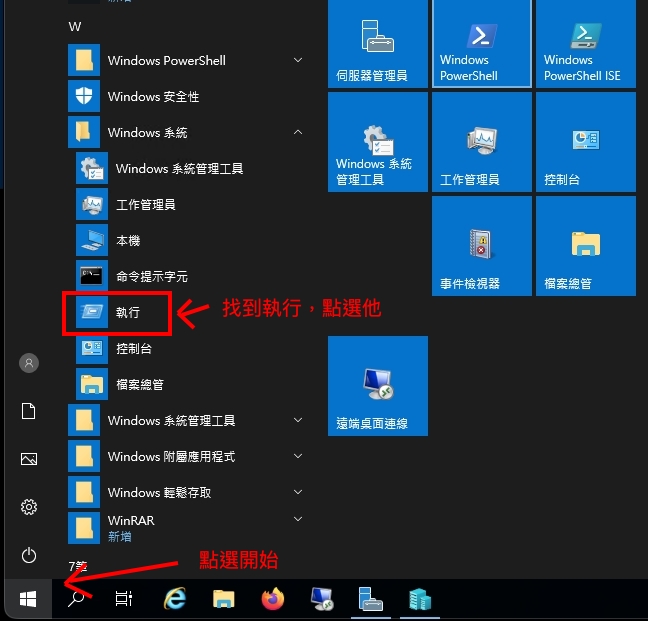Open the Documents icon in sidebar

(x=29, y=411)
